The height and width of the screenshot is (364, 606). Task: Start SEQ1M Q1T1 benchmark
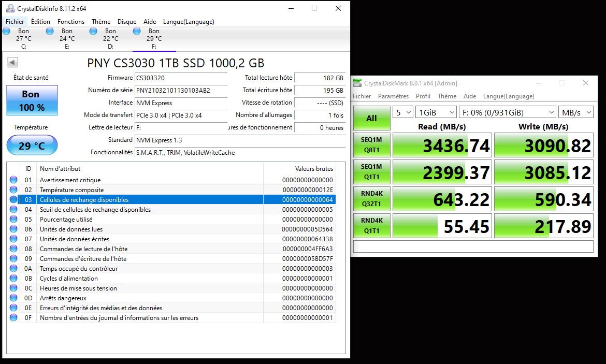coord(371,172)
